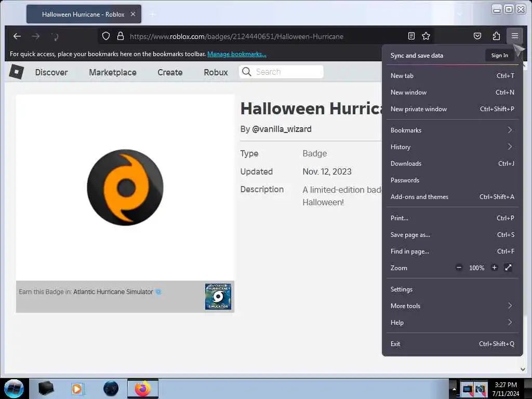The width and height of the screenshot is (532, 399).
Task: Select Save page as...
Action: coord(453,234)
